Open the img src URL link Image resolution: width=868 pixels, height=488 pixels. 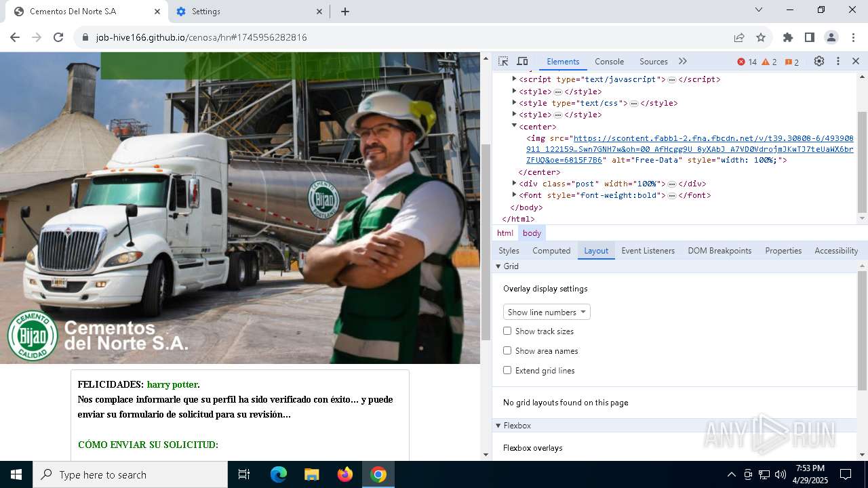[x=690, y=148]
